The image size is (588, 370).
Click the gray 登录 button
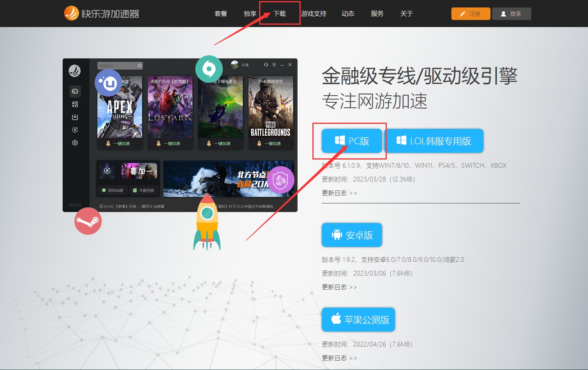tap(511, 14)
